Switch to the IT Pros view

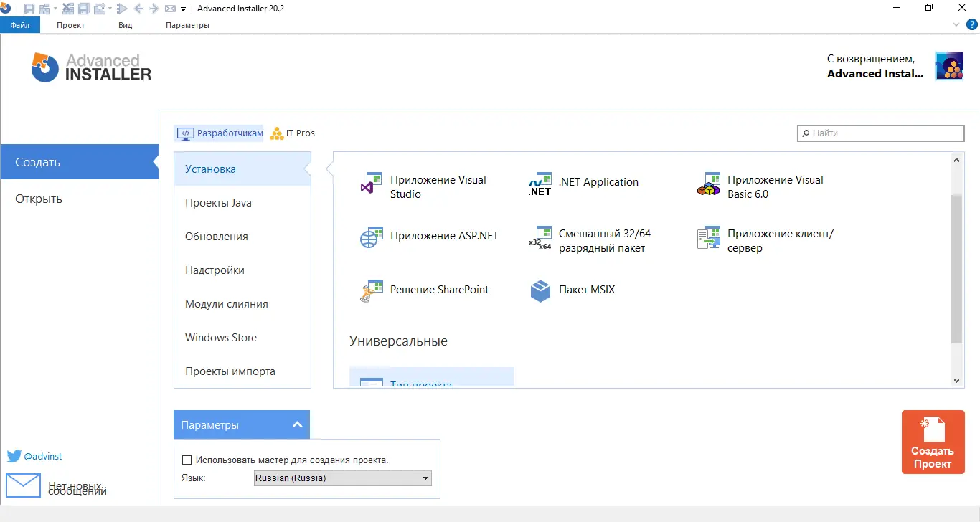[293, 133]
